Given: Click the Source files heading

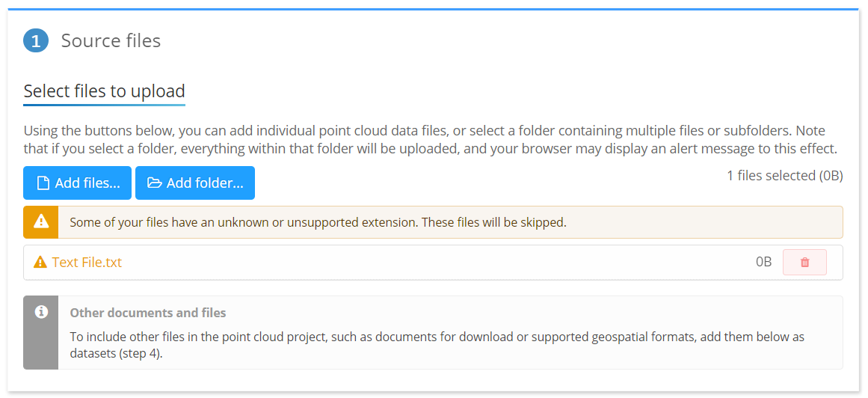Looking at the screenshot, I should pyautogui.click(x=111, y=40).
